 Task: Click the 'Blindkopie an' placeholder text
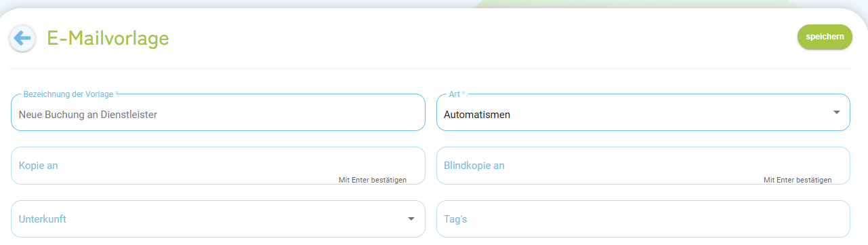coord(474,166)
